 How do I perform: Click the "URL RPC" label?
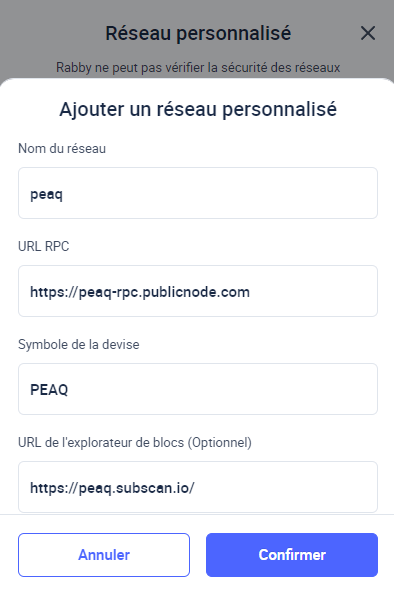(44, 247)
